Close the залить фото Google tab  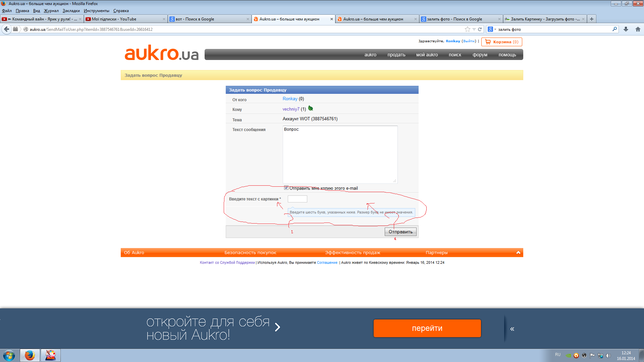pyautogui.click(x=499, y=19)
